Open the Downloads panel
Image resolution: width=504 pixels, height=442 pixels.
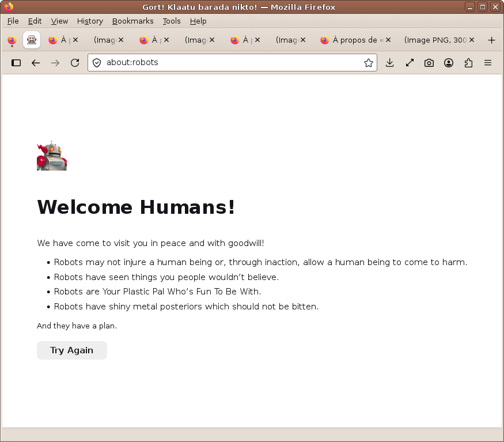pyautogui.click(x=389, y=63)
